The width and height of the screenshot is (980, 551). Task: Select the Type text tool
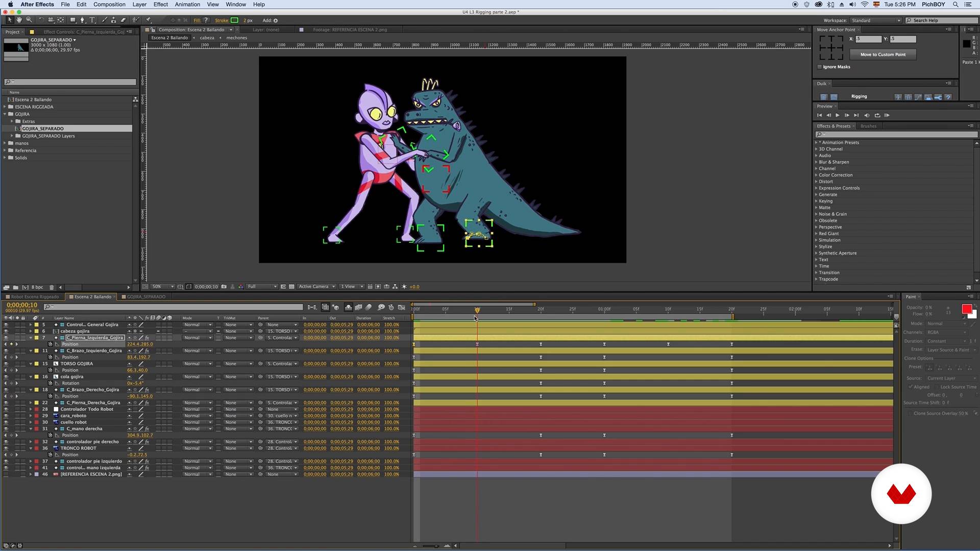92,20
